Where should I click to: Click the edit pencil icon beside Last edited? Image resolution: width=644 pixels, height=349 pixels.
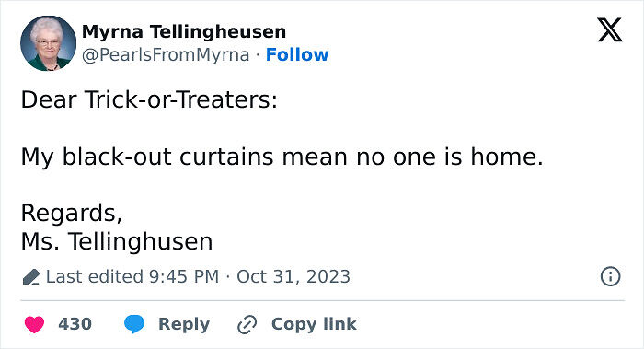coord(31,277)
